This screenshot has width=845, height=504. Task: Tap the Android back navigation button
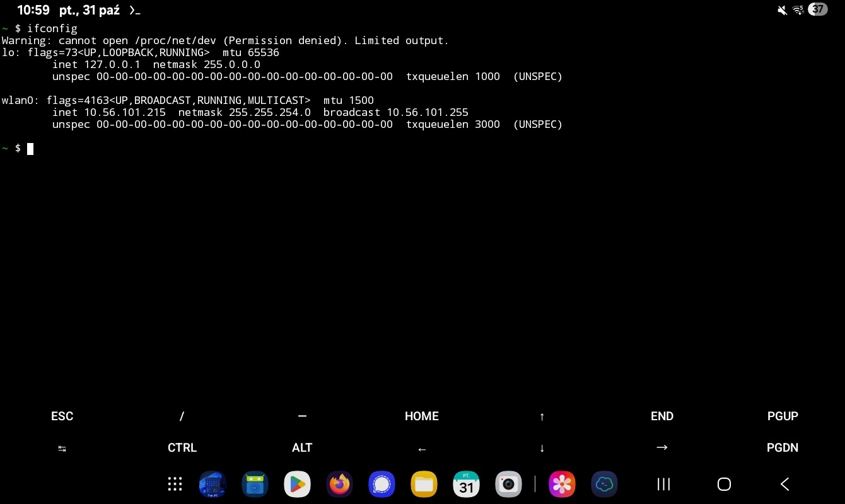coord(784,484)
